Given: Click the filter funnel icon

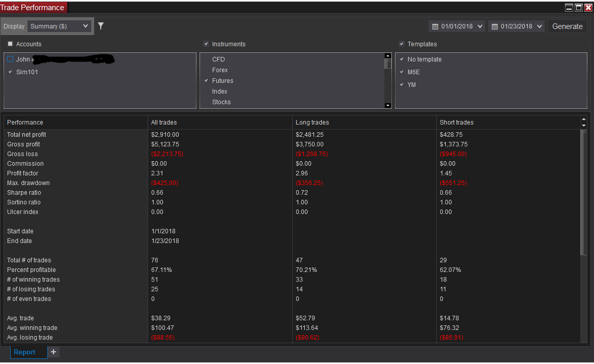Looking at the screenshot, I should 101,26.
